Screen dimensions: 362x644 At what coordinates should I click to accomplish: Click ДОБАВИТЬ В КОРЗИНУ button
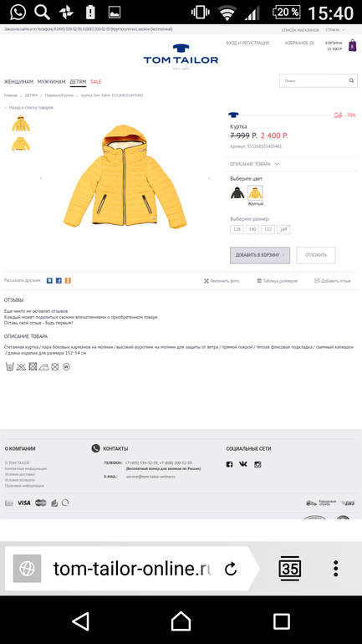click(260, 255)
